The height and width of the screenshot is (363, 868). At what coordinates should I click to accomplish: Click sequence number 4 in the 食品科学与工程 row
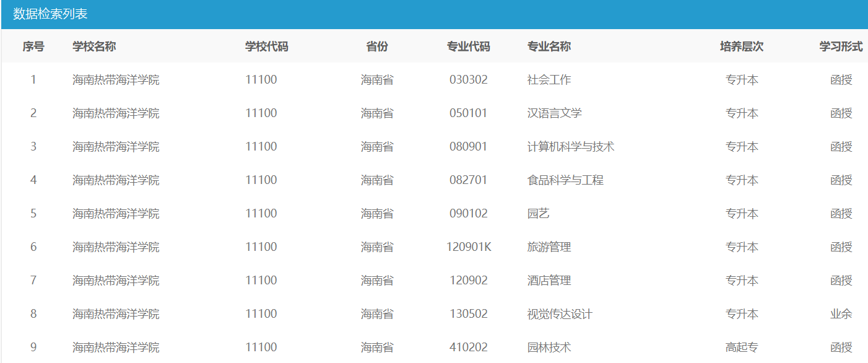33,180
